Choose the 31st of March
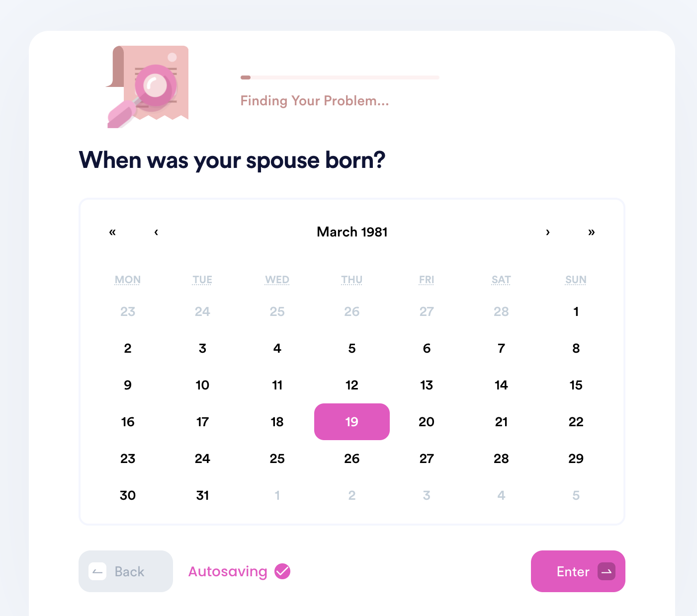 (202, 495)
